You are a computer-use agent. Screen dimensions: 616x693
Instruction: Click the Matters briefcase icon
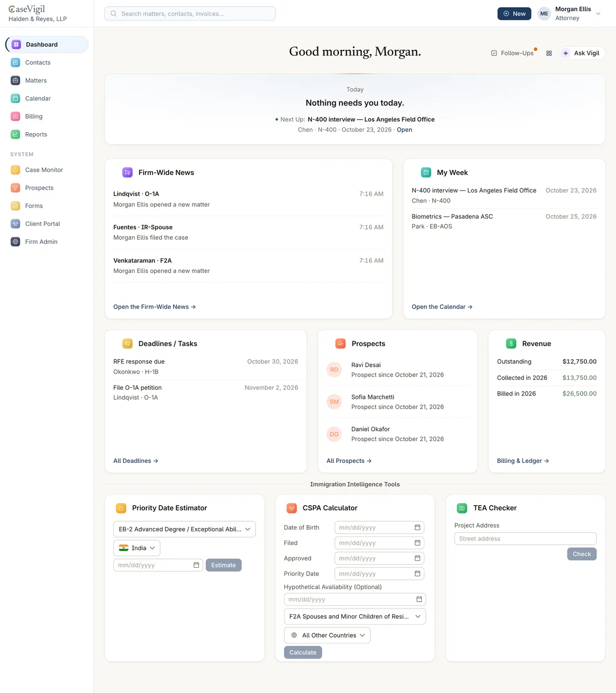[x=16, y=80]
